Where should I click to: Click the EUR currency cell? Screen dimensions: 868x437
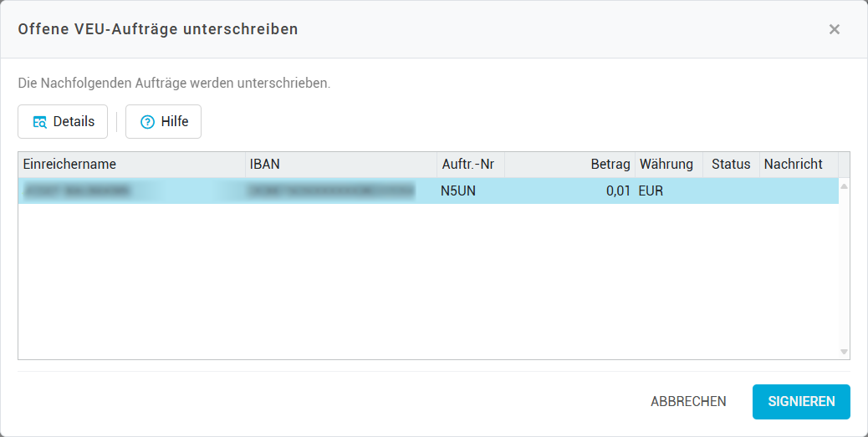651,191
